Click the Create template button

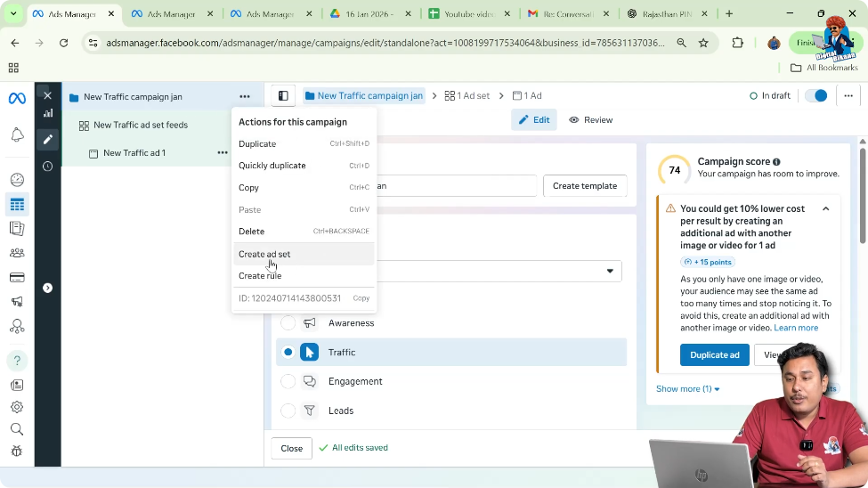click(585, 186)
